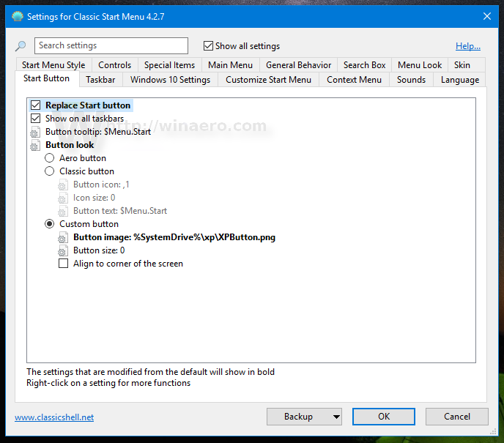The height and width of the screenshot is (443, 504).
Task: Open the Help link
Action: 468,46
